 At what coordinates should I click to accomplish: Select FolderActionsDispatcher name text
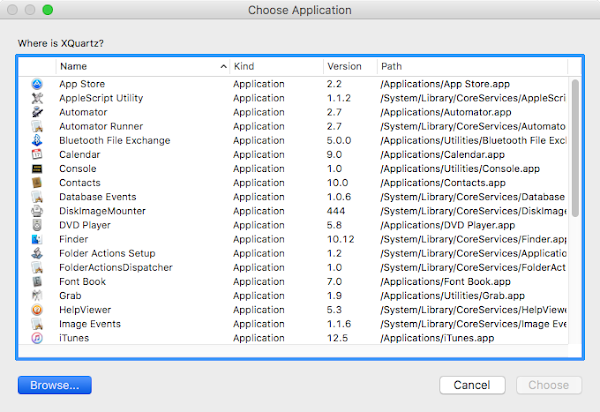tap(116, 267)
